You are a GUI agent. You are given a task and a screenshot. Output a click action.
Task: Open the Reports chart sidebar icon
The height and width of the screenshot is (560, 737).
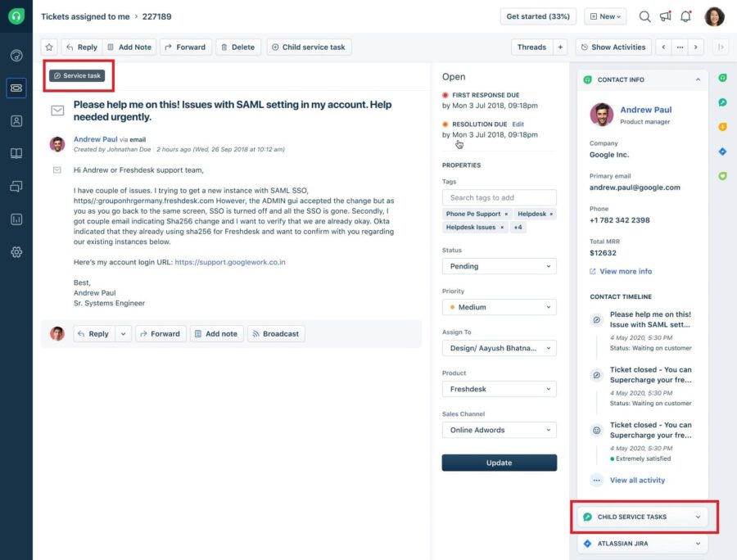pos(16,219)
